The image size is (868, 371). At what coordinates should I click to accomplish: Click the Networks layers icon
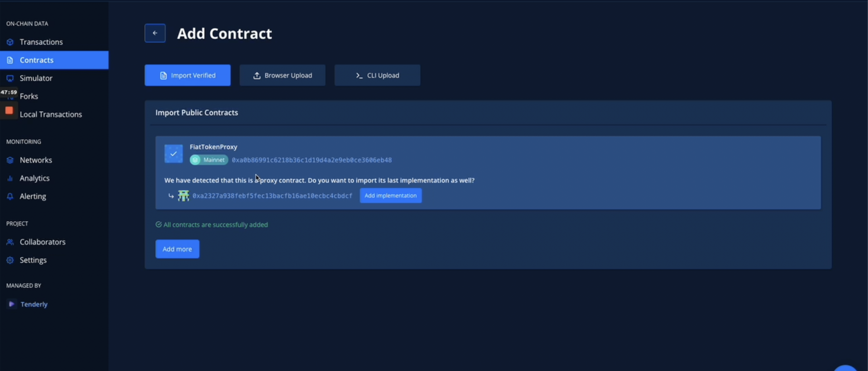click(10, 160)
